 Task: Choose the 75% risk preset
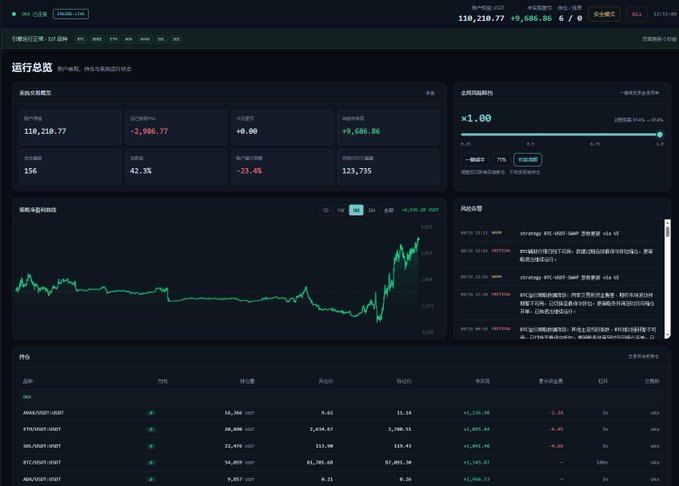[501, 160]
